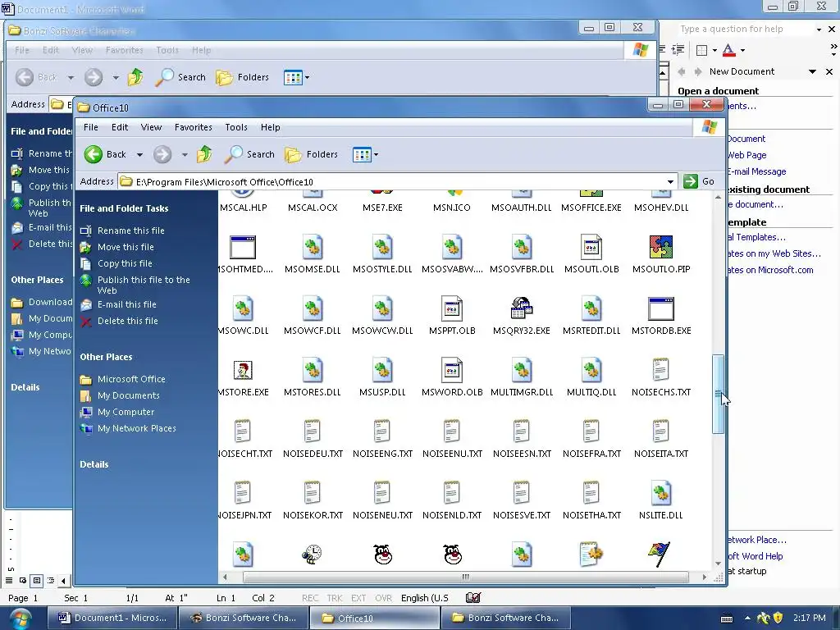
Task: Open MSOHTMED file icon in Office10
Action: coord(243,248)
